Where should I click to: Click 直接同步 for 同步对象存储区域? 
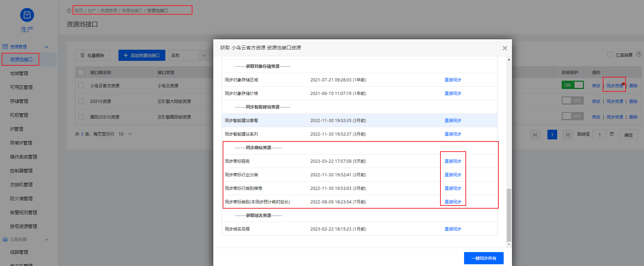(x=453, y=80)
